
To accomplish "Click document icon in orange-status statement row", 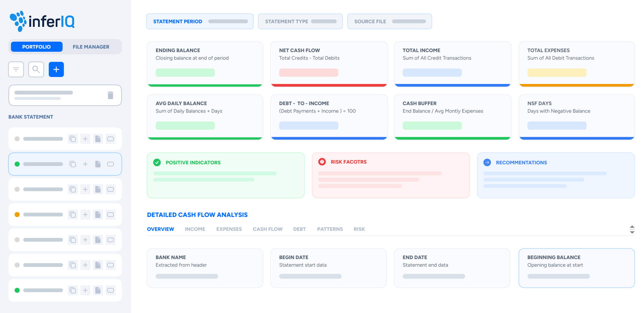I will (x=98, y=215).
